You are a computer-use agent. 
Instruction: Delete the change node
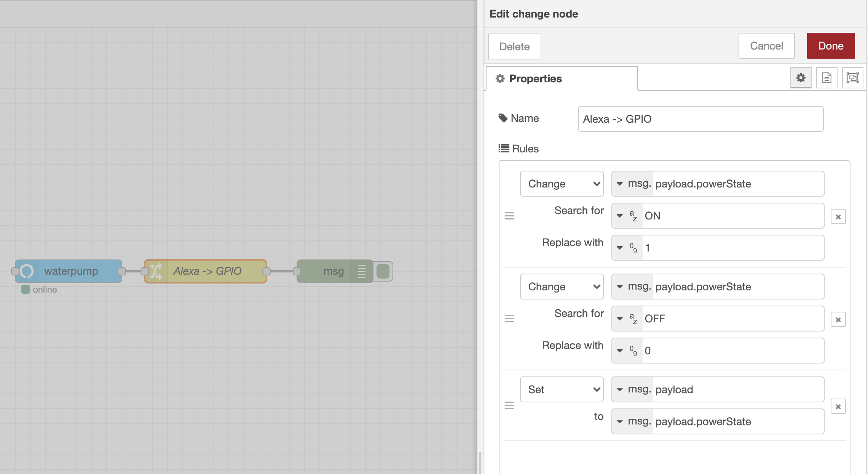point(514,46)
